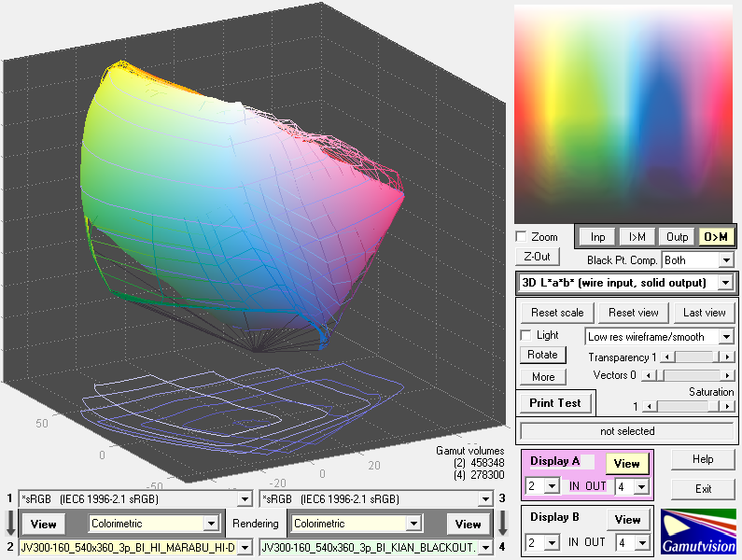Viewport: 742px width, 560px height.
Task: Activate Display A View toggle
Action: coord(626,464)
